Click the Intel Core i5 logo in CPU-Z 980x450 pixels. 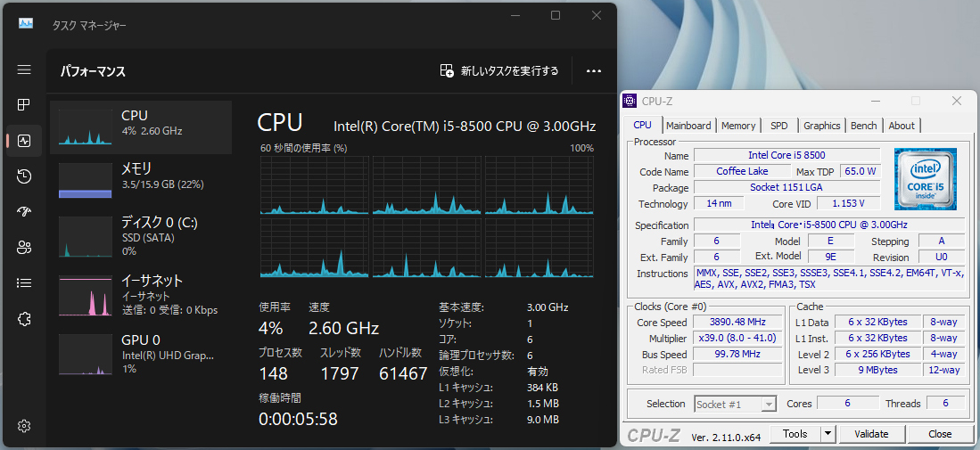tap(925, 178)
